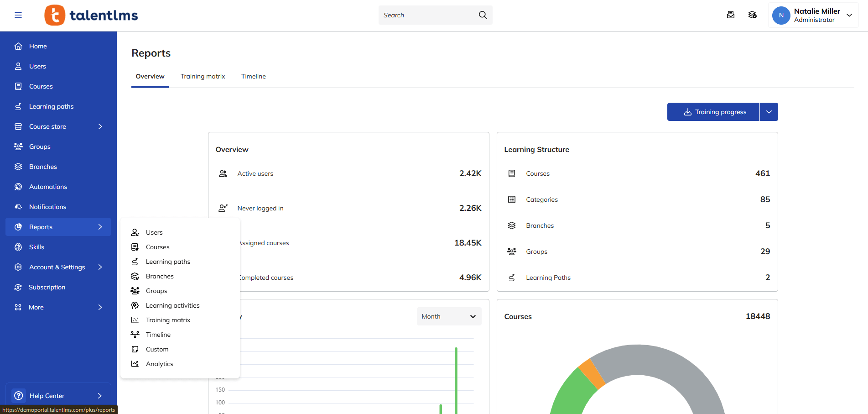This screenshot has width=868, height=414.
Task: Open the Active users report link
Action: (x=255, y=173)
